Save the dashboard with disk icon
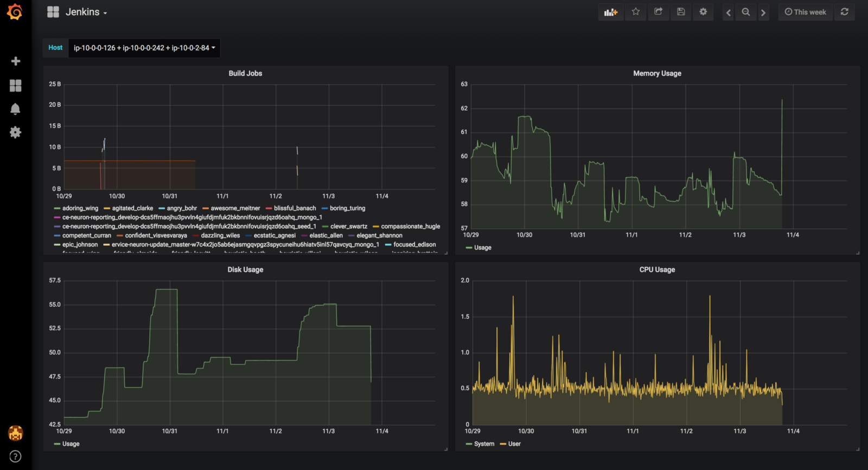 [x=681, y=12]
